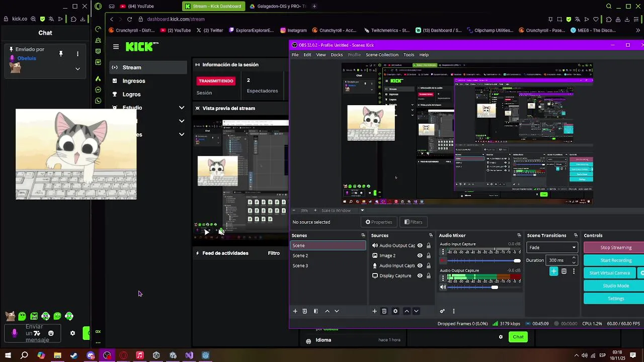Toggle lock on Audio Output Capture source
Viewport: 644px width, 362px height.
(429, 246)
